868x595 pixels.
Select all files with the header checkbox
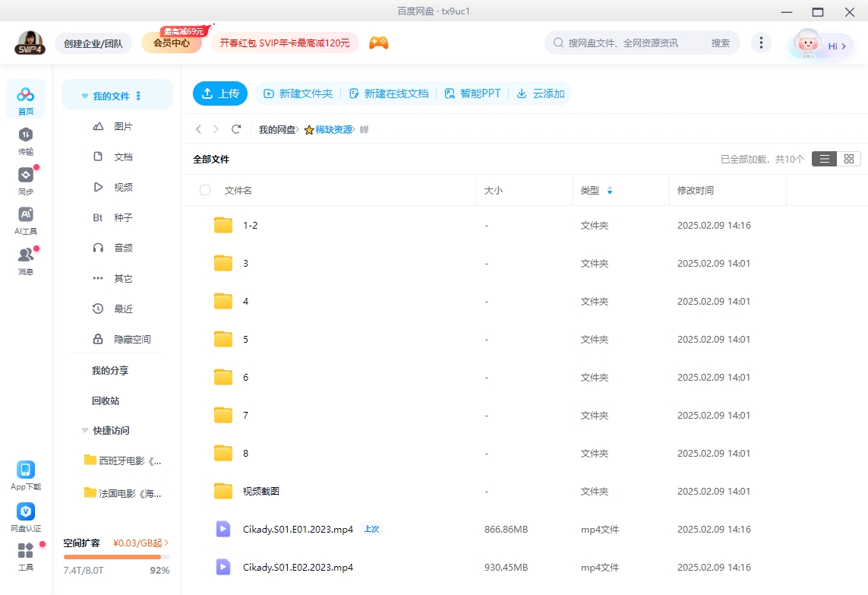click(204, 190)
